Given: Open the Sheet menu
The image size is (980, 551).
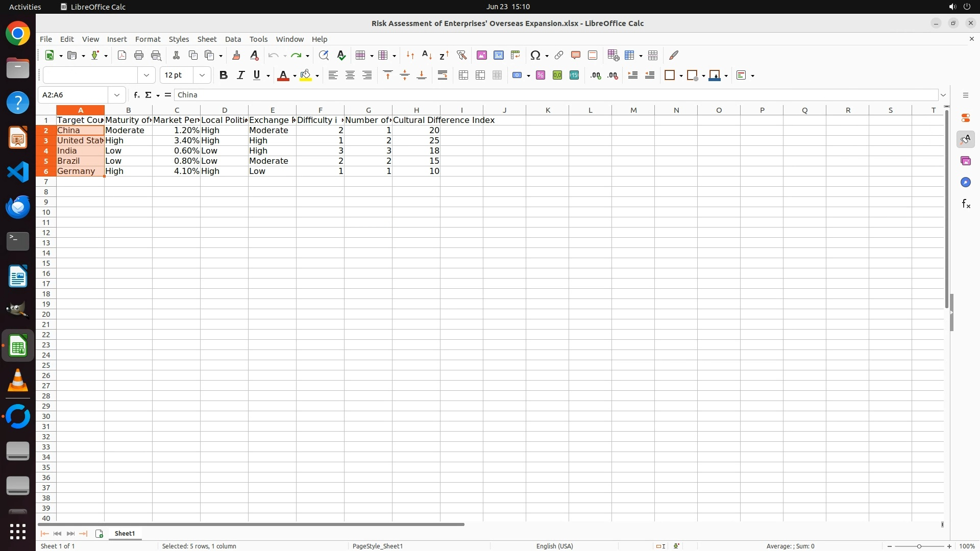Looking at the screenshot, I should pyautogui.click(x=207, y=39).
